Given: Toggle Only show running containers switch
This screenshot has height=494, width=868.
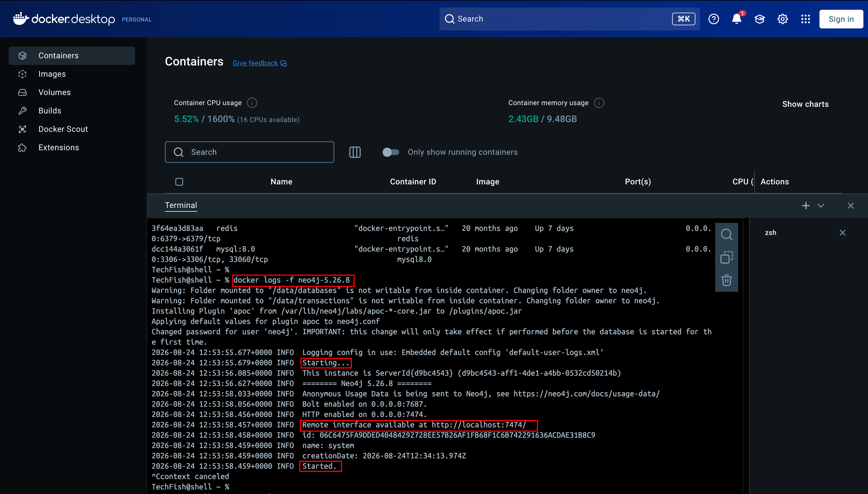Looking at the screenshot, I should point(391,152).
